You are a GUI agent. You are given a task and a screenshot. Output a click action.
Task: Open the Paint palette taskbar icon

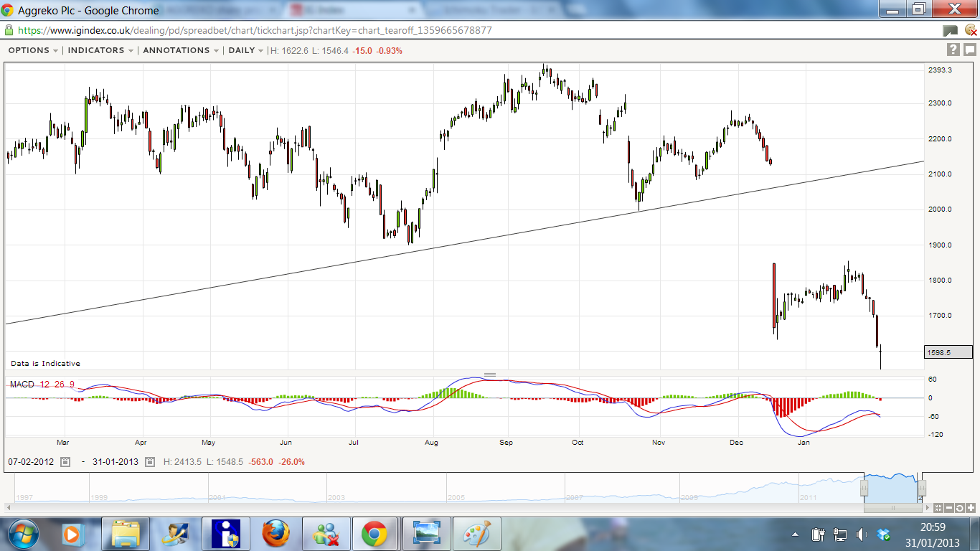coord(477,534)
